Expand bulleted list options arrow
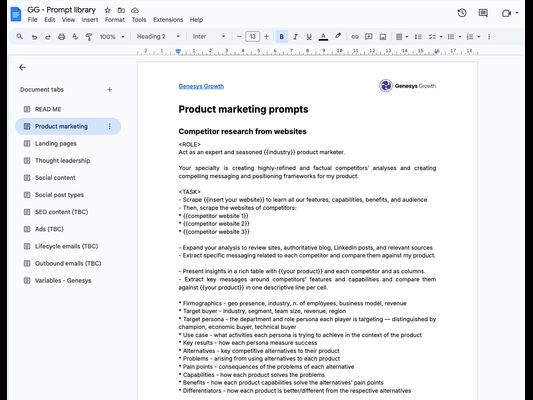 (x=460, y=37)
